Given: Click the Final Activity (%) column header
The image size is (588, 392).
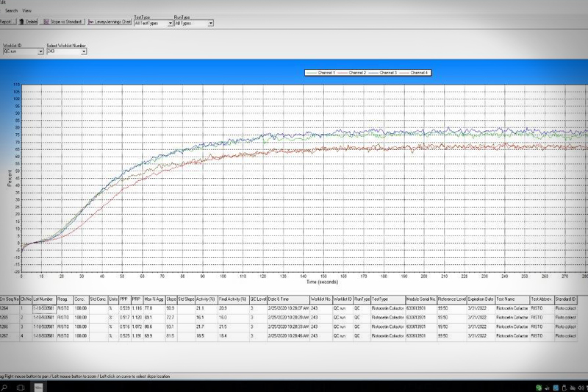Looking at the screenshot, I should 232,299.
